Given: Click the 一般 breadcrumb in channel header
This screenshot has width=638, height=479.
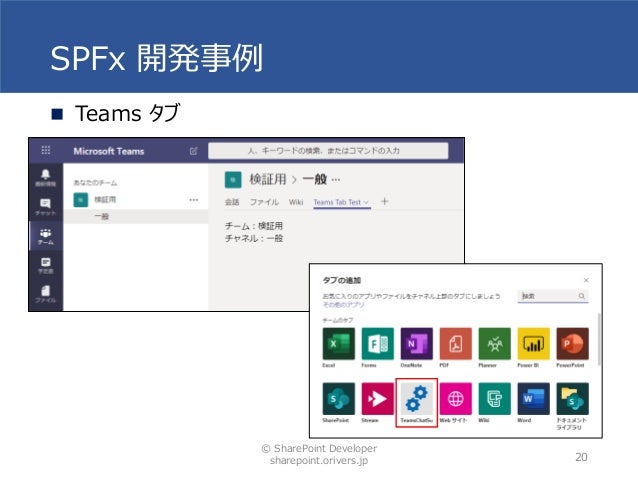Looking at the screenshot, I should (x=315, y=179).
